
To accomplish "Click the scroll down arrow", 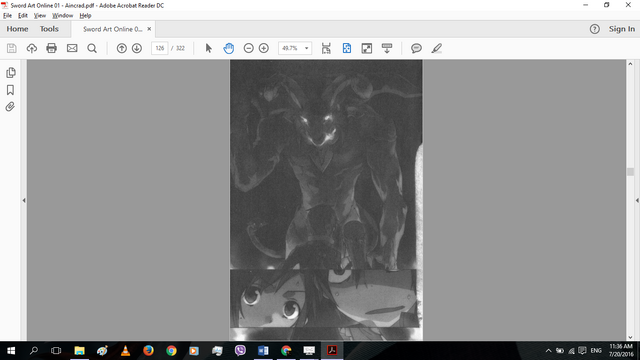I will (630, 337).
